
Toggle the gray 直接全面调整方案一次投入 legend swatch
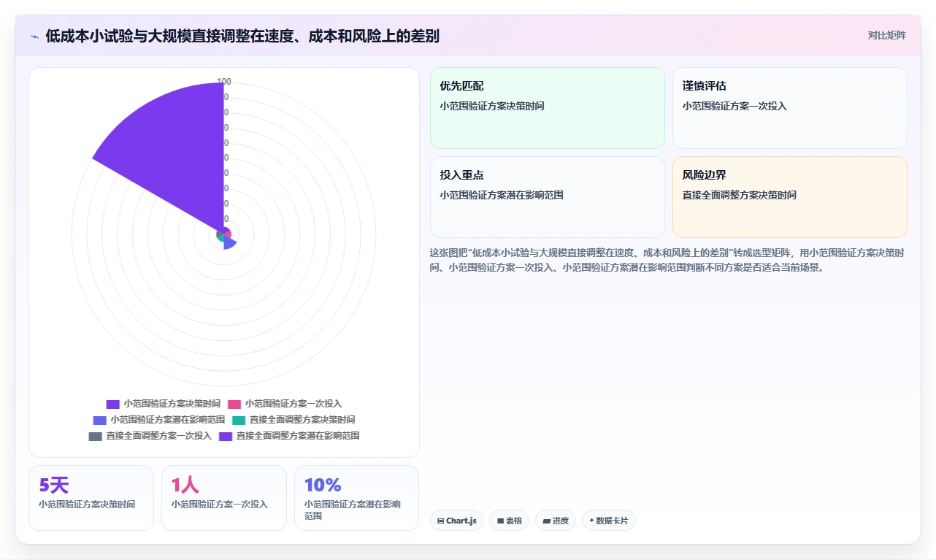click(95, 436)
